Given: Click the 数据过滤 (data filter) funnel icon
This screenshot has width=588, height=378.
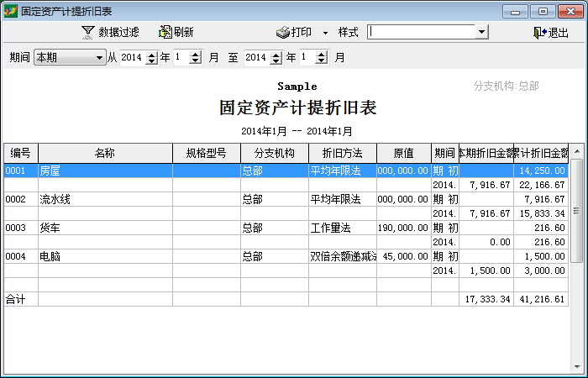Looking at the screenshot, I should point(87,32).
